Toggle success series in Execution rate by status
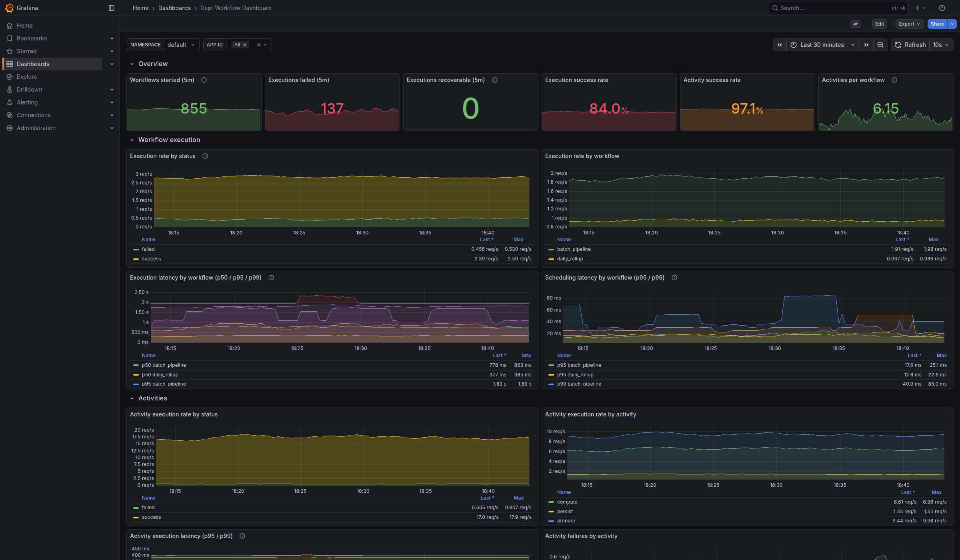This screenshot has height=560, width=960. (151, 259)
